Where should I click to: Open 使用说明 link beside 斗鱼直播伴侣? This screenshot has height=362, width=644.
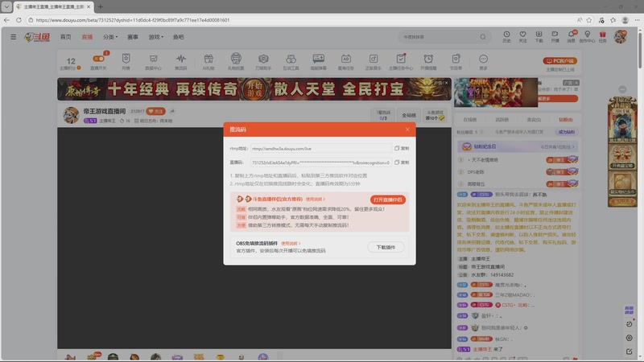315,199
